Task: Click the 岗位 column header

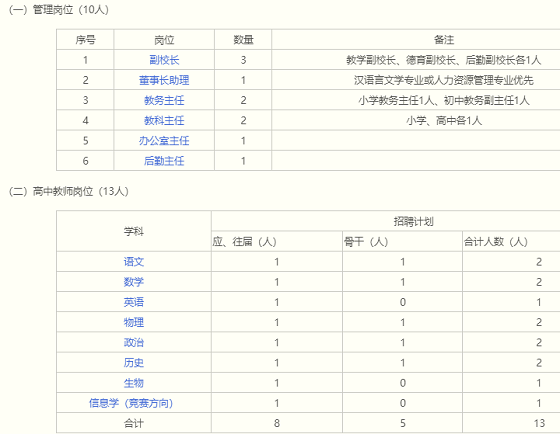Action: click(164, 40)
